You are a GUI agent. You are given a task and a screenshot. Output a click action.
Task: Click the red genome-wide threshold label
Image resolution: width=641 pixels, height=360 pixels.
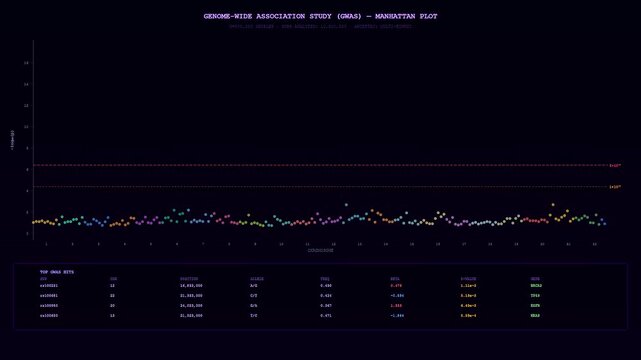tap(615, 165)
